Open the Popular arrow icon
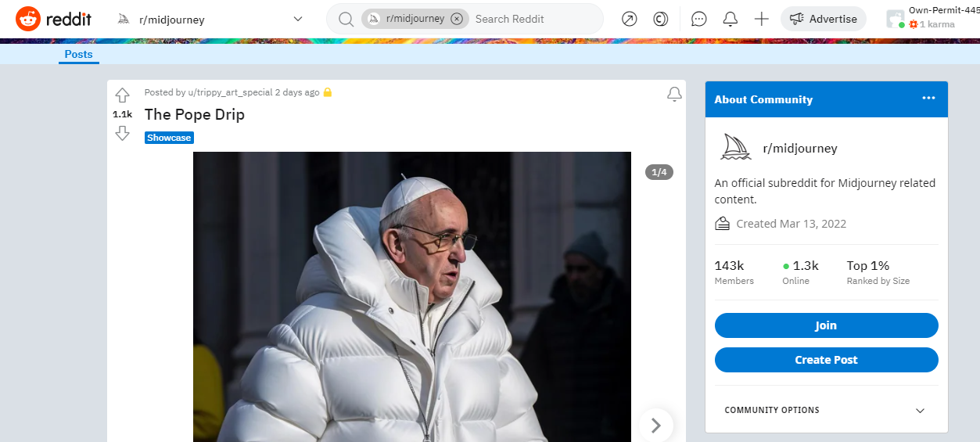 (629, 19)
